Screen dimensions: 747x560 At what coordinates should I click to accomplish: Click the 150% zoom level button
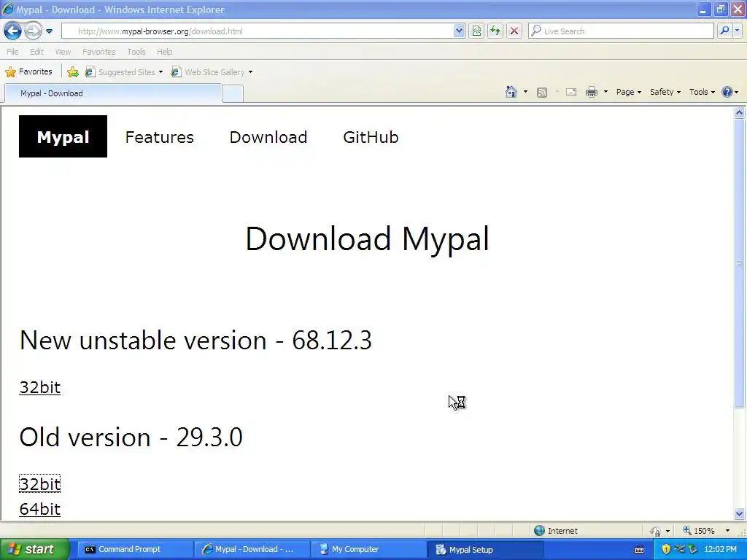pos(700,531)
